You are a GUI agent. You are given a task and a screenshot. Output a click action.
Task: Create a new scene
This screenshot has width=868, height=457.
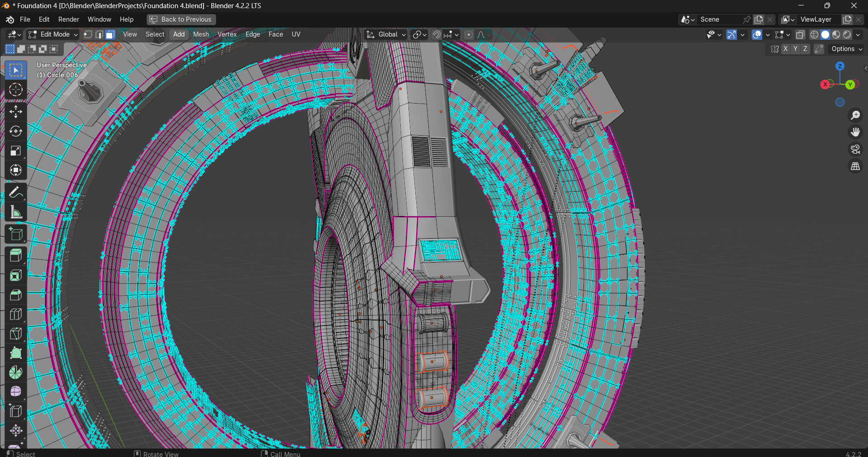coord(759,19)
